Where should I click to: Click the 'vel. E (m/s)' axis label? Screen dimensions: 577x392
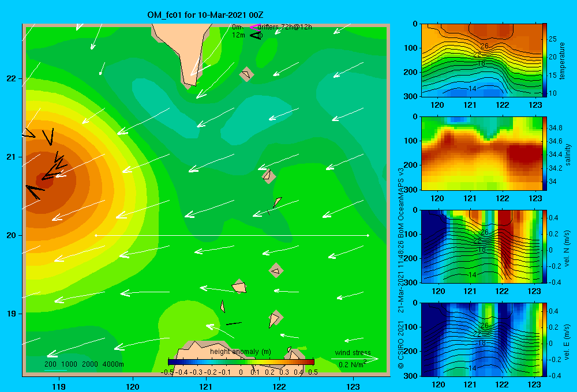click(567, 342)
